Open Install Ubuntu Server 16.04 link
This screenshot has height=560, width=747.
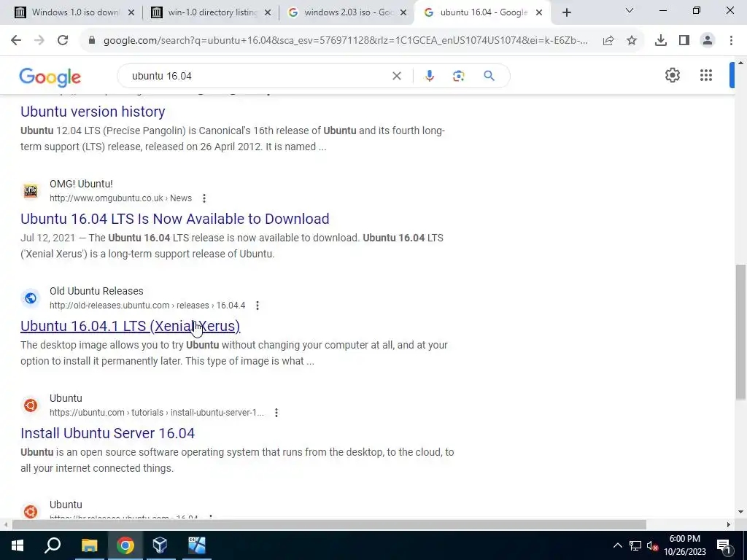(x=108, y=433)
